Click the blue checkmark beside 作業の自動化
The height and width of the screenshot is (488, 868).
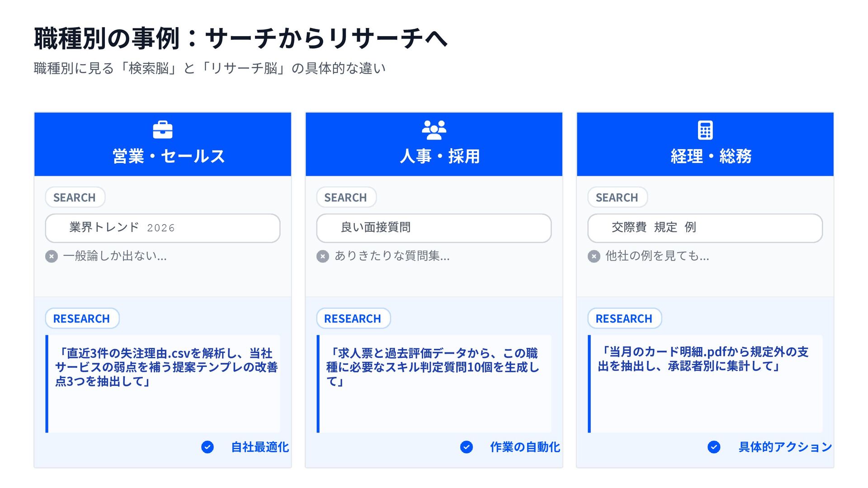[x=467, y=447]
